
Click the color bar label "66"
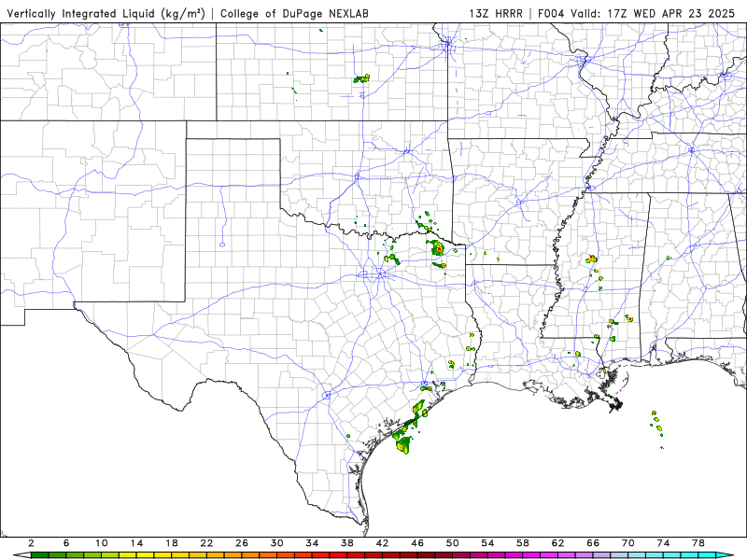pyautogui.click(x=593, y=543)
